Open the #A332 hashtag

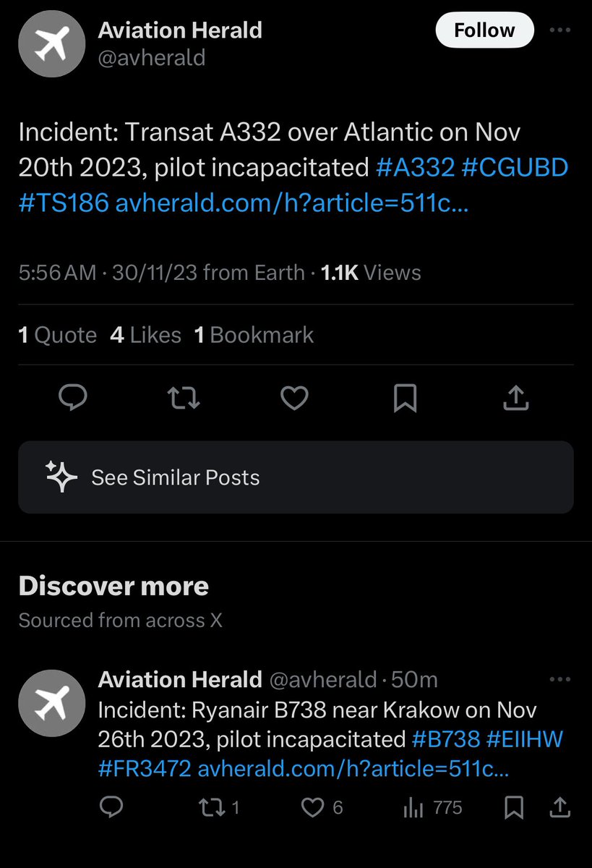(x=416, y=168)
